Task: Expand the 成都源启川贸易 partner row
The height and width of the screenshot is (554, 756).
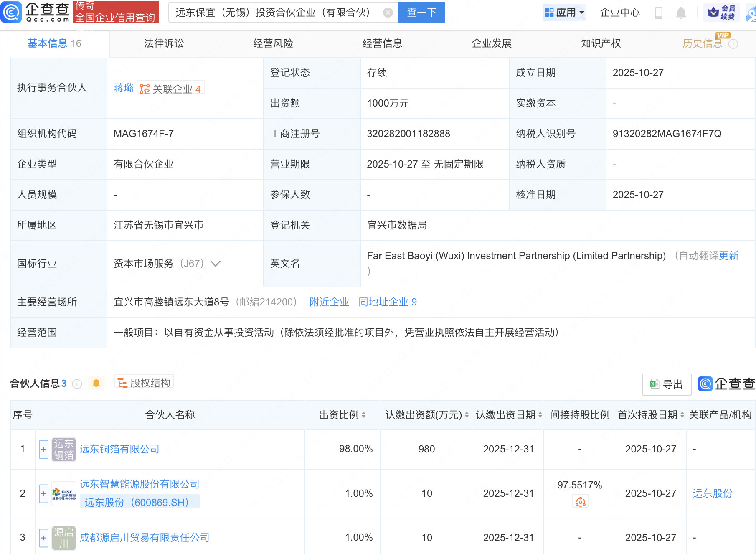Action: coord(43,538)
